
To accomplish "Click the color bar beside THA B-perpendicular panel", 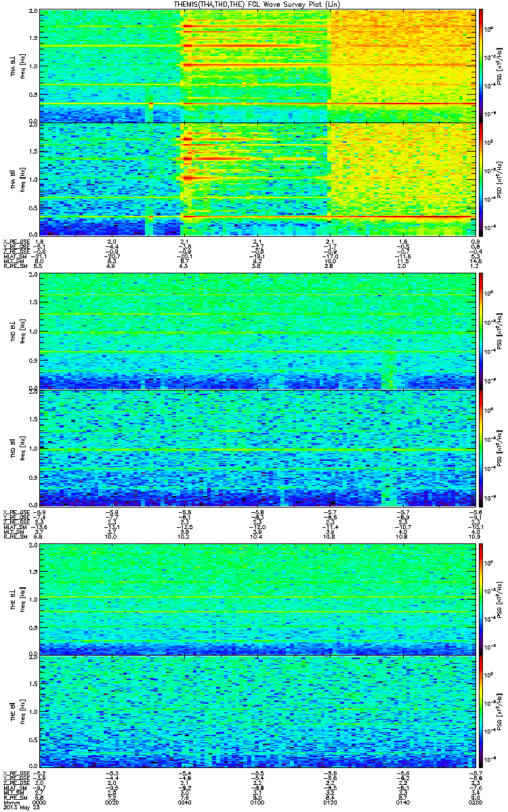I will coord(480,66).
